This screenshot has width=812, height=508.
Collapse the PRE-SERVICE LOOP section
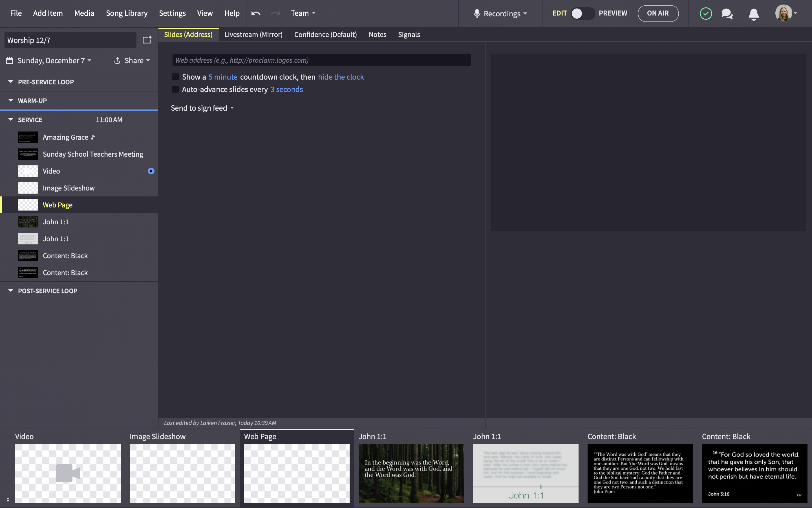click(11, 82)
